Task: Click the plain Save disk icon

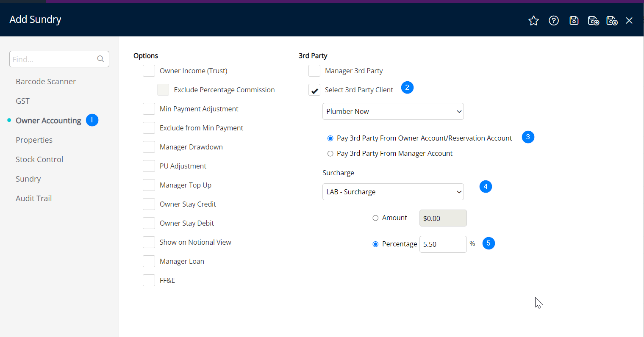Action: [574, 21]
